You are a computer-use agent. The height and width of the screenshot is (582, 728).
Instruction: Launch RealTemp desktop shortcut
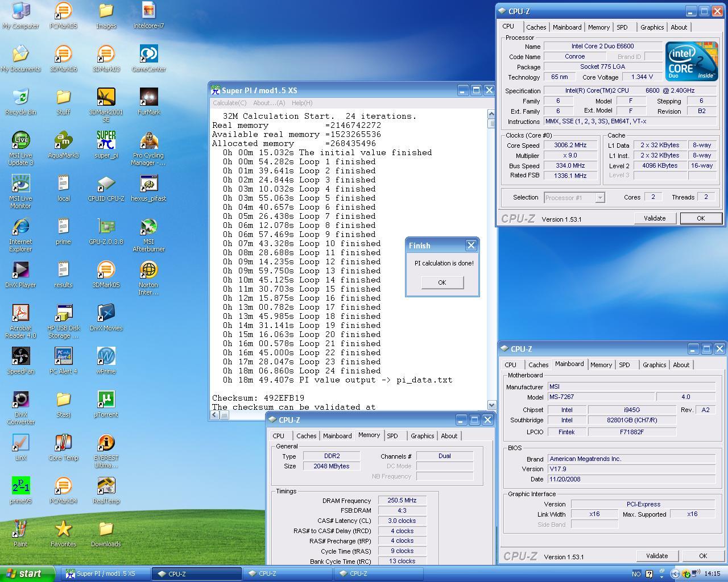pos(106,490)
